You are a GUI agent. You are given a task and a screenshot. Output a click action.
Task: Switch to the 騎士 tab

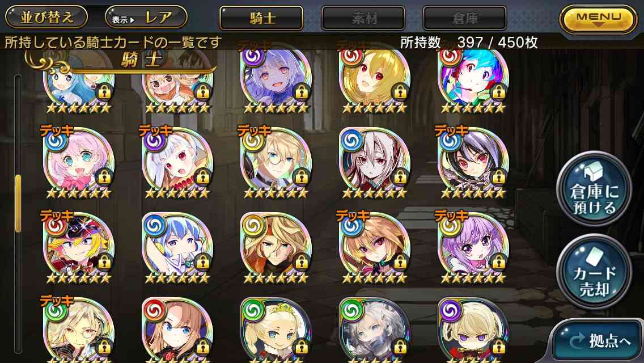(x=261, y=18)
